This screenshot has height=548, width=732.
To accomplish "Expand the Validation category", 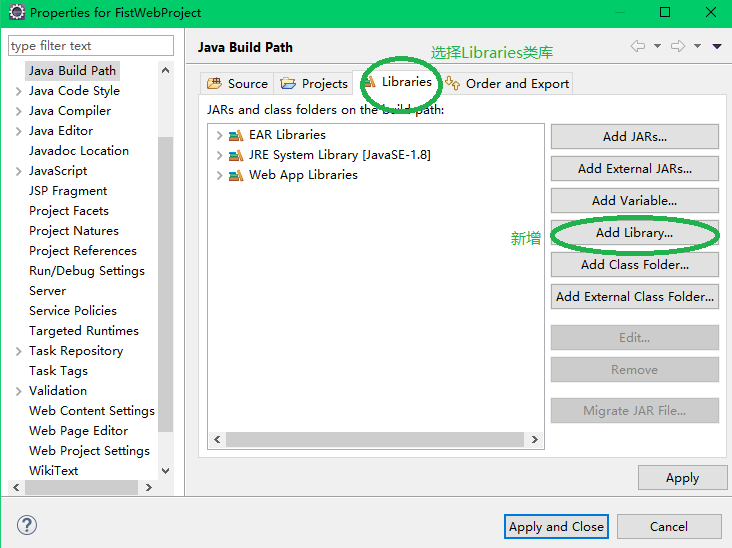I will point(19,391).
